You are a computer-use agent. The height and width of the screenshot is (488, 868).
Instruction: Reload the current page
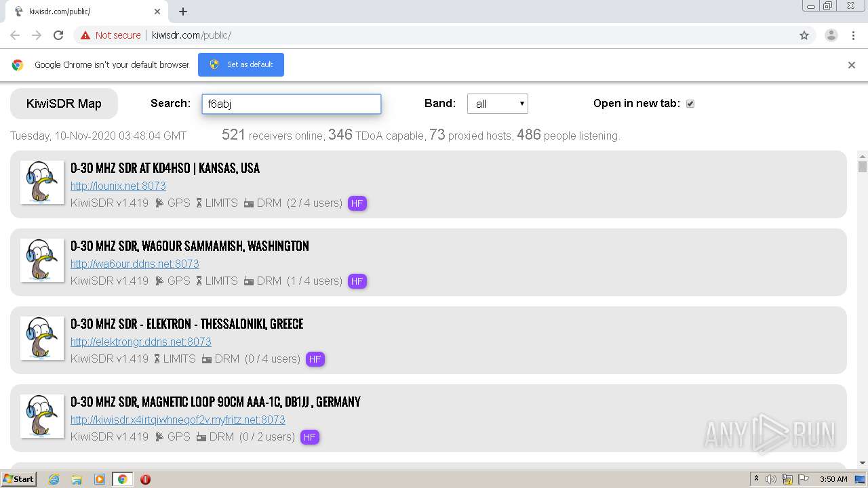coord(58,35)
